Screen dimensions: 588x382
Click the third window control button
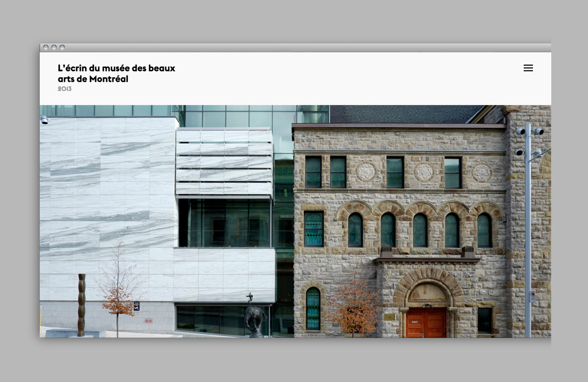(62, 48)
